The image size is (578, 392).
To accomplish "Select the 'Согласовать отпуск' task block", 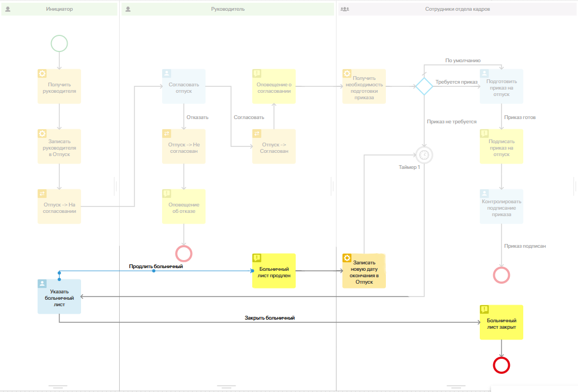I will click(184, 86).
